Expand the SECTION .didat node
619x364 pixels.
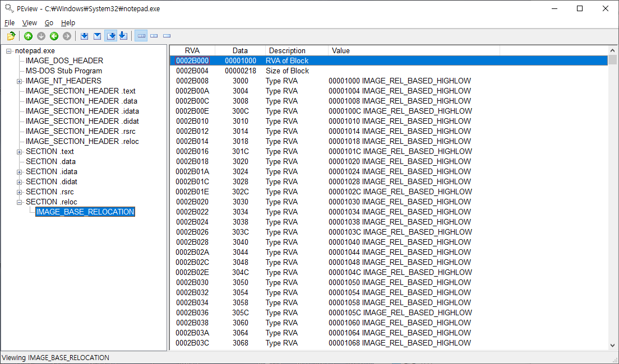(19, 182)
